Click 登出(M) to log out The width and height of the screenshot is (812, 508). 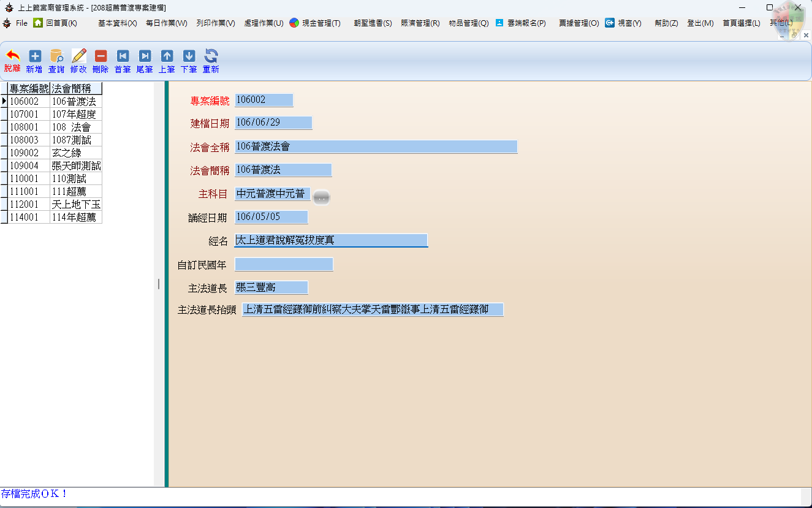click(x=700, y=23)
